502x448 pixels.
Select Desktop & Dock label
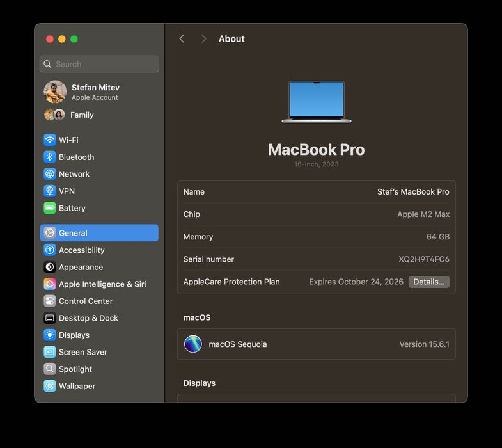(88, 318)
